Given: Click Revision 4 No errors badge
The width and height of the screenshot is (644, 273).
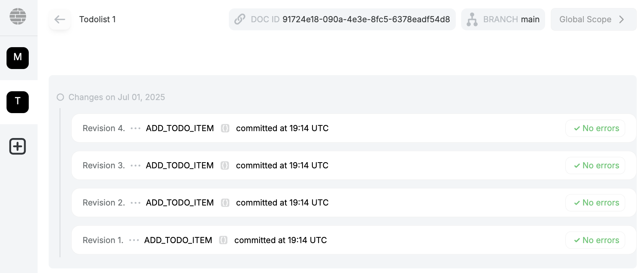Looking at the screenshot, I should coord(595,128).
